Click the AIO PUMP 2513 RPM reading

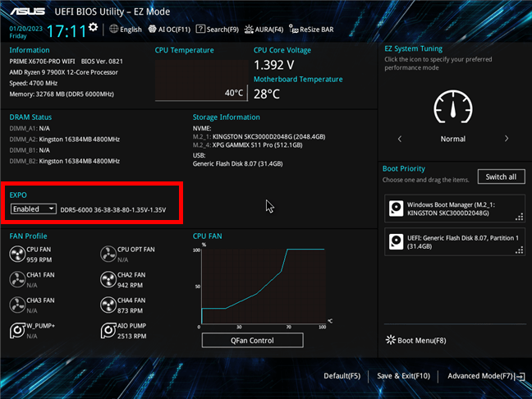click(132, 336)
